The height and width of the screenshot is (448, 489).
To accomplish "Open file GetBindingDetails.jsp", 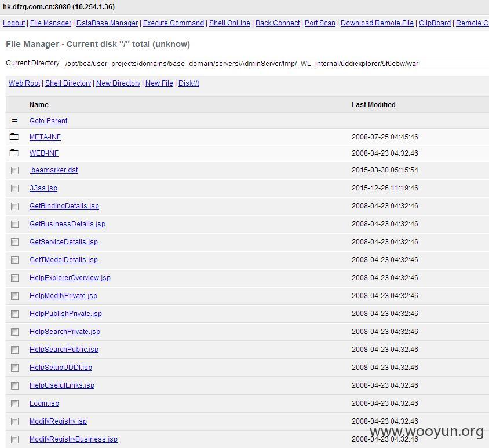I will pos(64,206).
